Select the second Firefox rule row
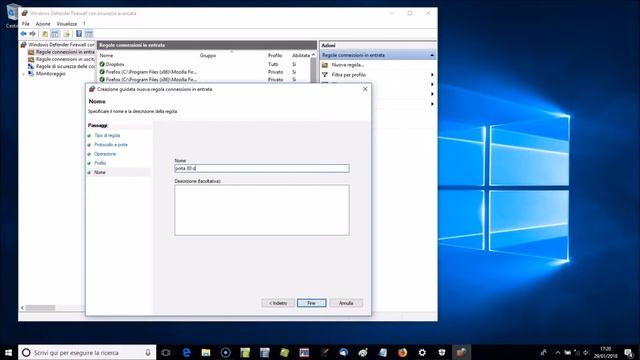The image size is (640, 360). (204, 80)
